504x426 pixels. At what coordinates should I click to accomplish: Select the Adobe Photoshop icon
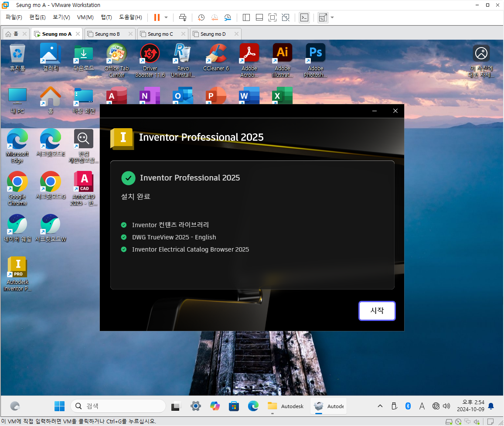click(315, 61)
